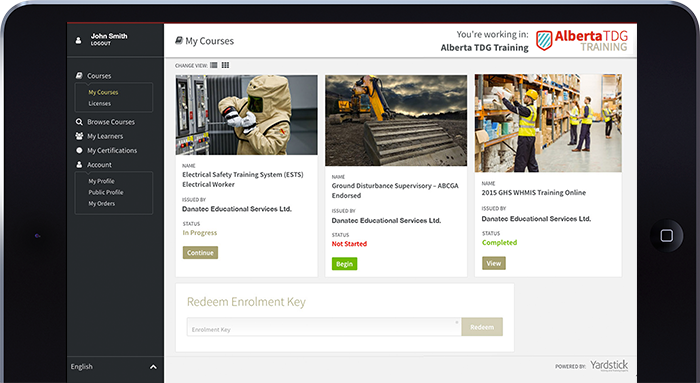Click the Browse Courses magnifier icon
Image resolution: width=700 pixels, height=383 pixels.
79,122
